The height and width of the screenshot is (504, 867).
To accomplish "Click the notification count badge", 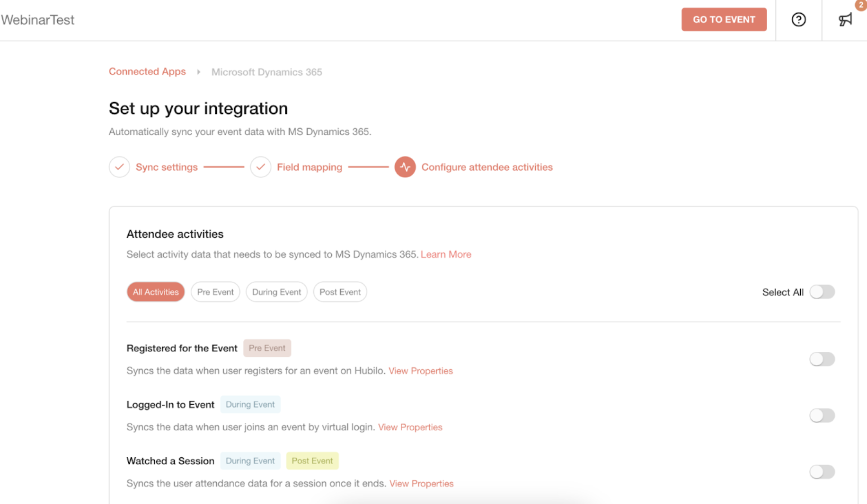I will 861,5.
